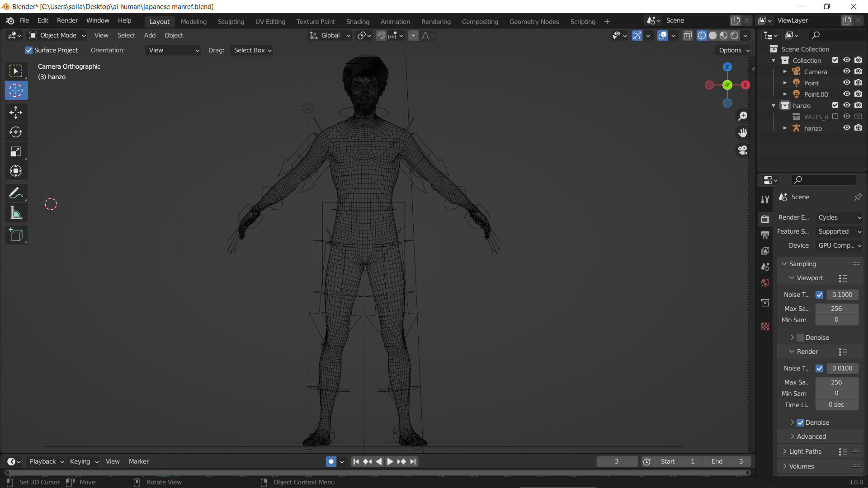This screenshot has height=488, width=868.
Task: Open the Output properties tab
Action: click(765, 235)
